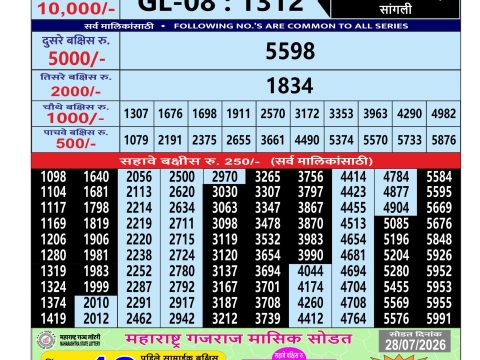The width and height of the screenshot is (480, 360).
Task: Click the draw date 28/07/2026
Action: (415, 345)
